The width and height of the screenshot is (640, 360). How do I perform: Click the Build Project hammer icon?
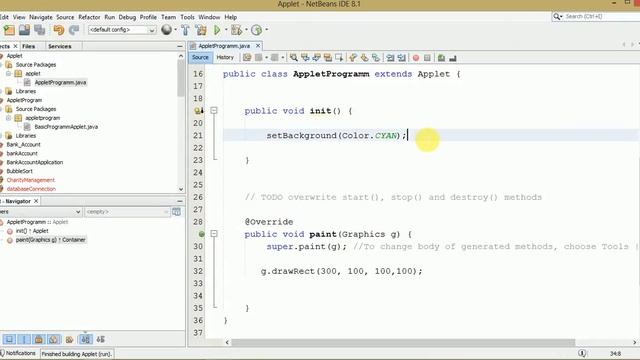pos(185,30)
